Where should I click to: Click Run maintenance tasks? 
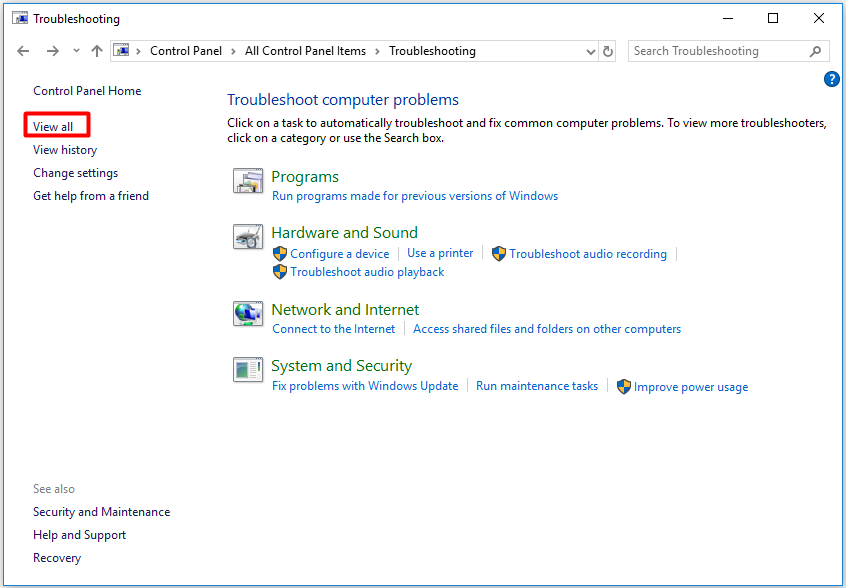click(537, 386)
